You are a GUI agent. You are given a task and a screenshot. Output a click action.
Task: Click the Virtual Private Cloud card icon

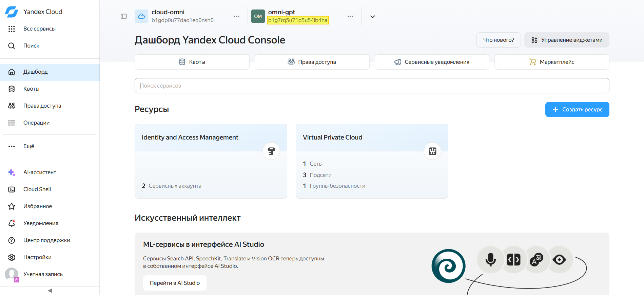[432, 151]
